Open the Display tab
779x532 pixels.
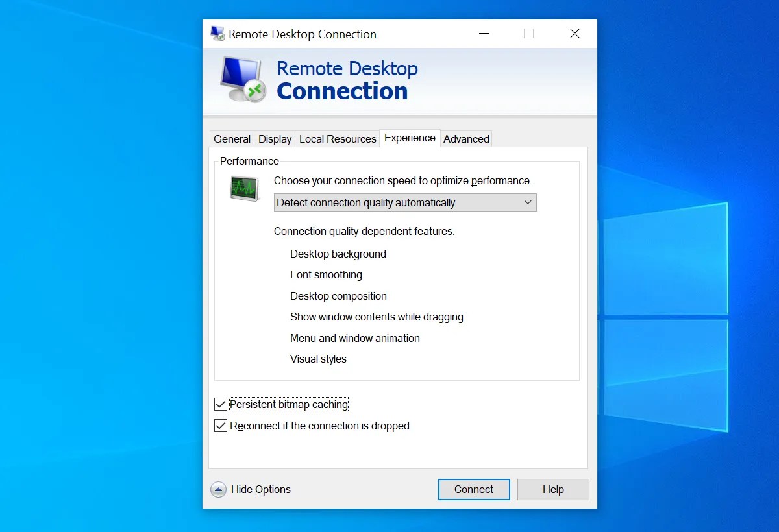(x=274, y=138)
